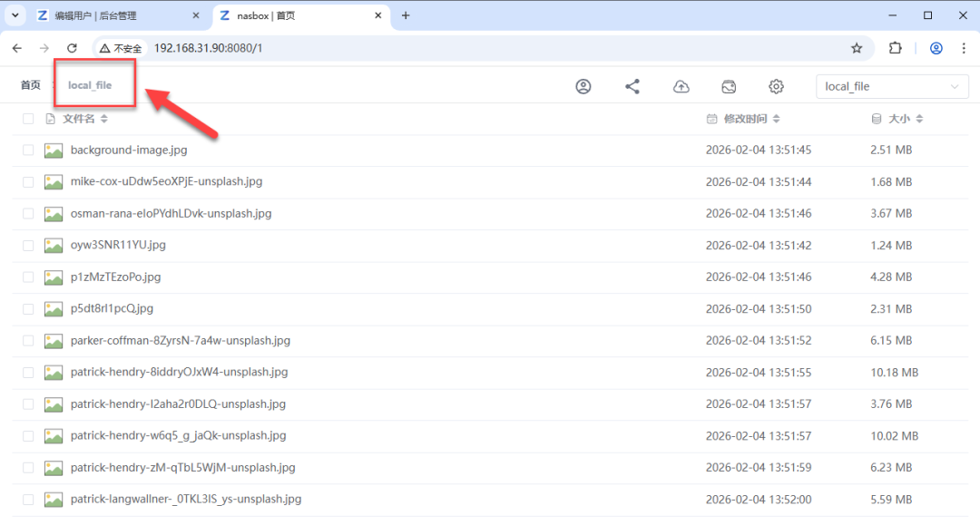Click image icon of patrick-hendry-zM-qTbL5WjM-unsplash.jpg

coord(54,468)
